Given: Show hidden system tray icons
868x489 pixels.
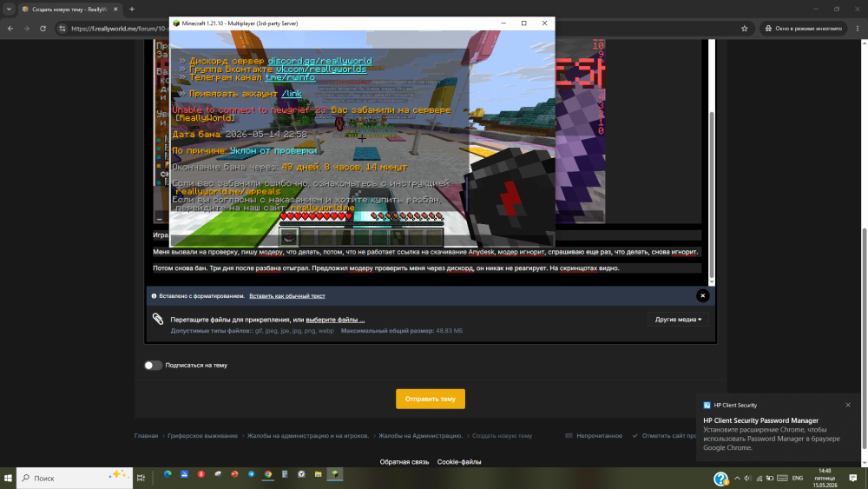Looking at the screenshot, I should pos(737,478).
